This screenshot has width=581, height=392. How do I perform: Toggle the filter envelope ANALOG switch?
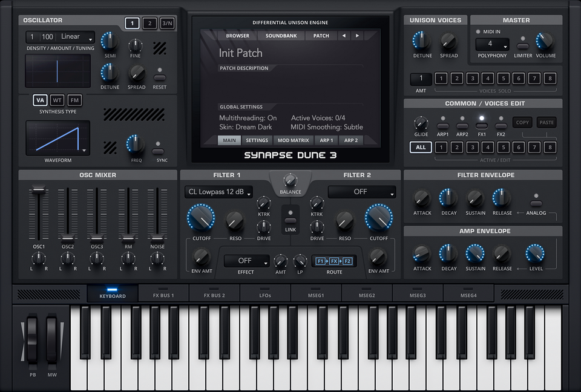click(536, 203)
